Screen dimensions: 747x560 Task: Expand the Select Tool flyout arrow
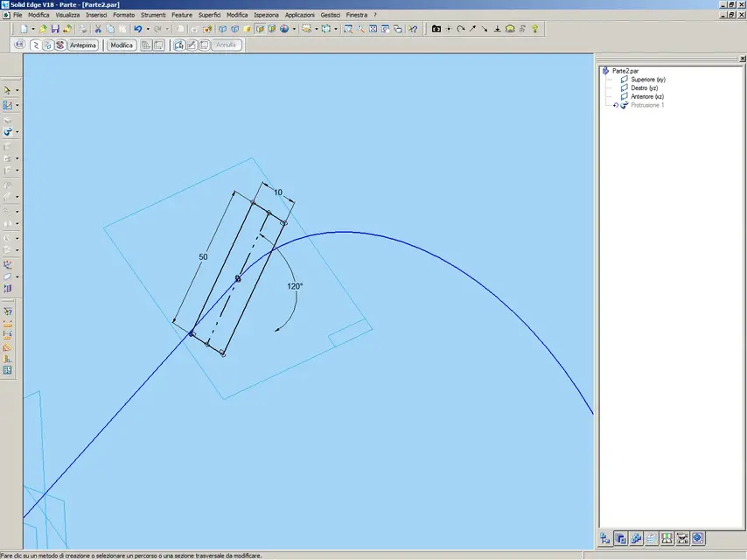pos(17,90)
